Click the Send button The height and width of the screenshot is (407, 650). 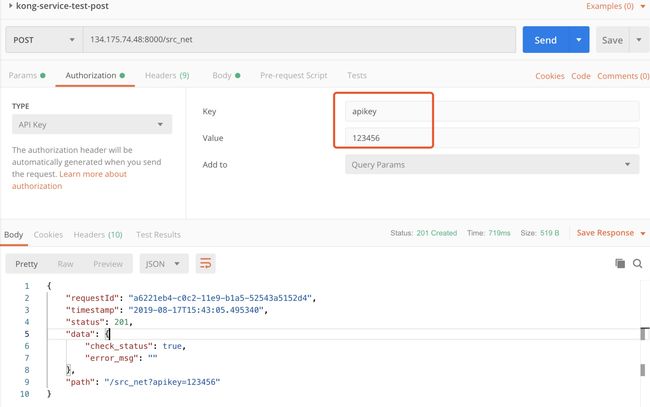coord(545,40)
